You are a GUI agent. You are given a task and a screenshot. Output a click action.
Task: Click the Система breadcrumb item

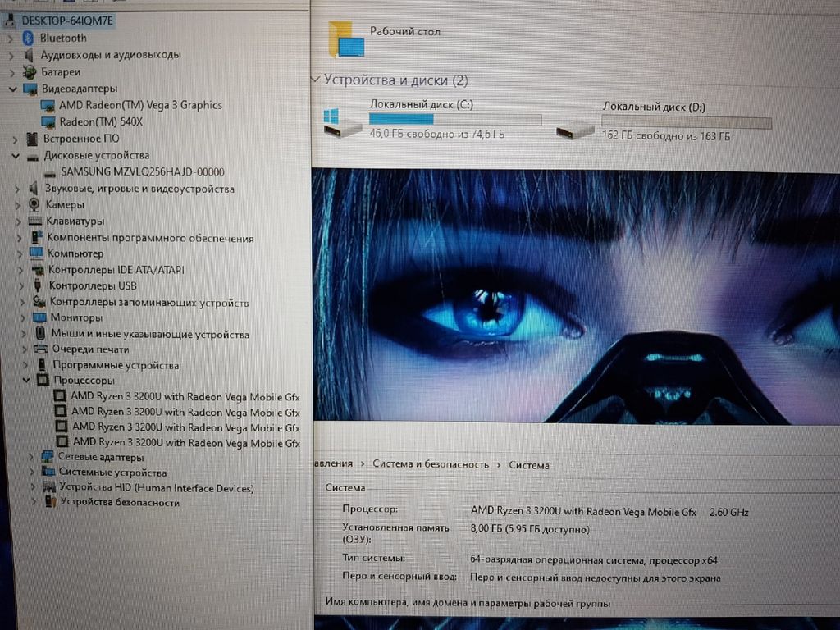[529, 465]
